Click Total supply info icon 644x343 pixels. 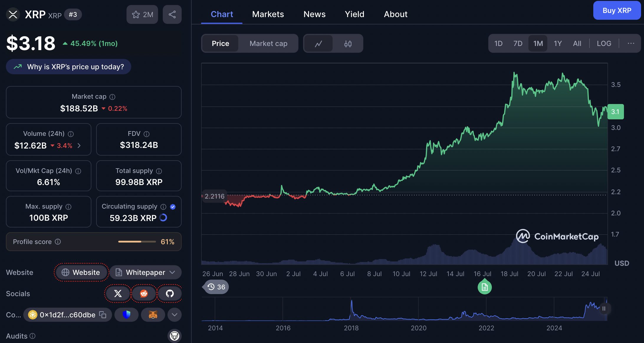click(x=159, y=171)
